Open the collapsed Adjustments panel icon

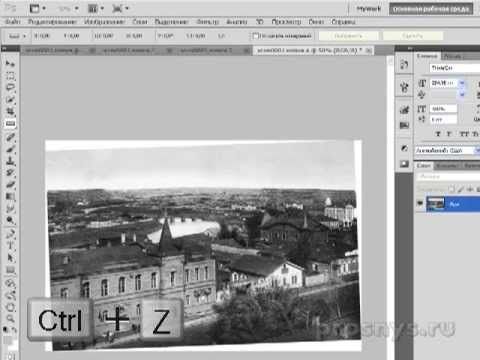pos(404,148)
